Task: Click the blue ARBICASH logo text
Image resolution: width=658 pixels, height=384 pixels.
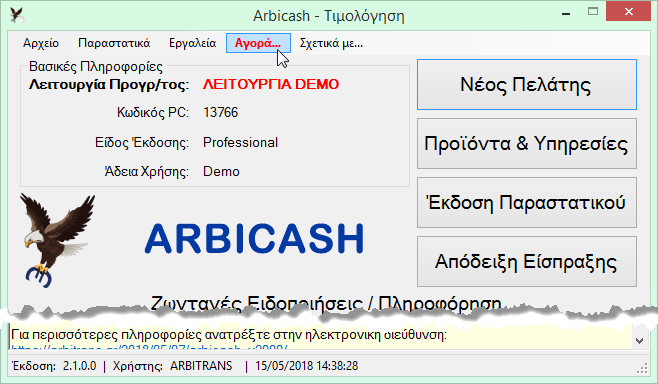Action: pyautogui.click(x=254, y=238)
